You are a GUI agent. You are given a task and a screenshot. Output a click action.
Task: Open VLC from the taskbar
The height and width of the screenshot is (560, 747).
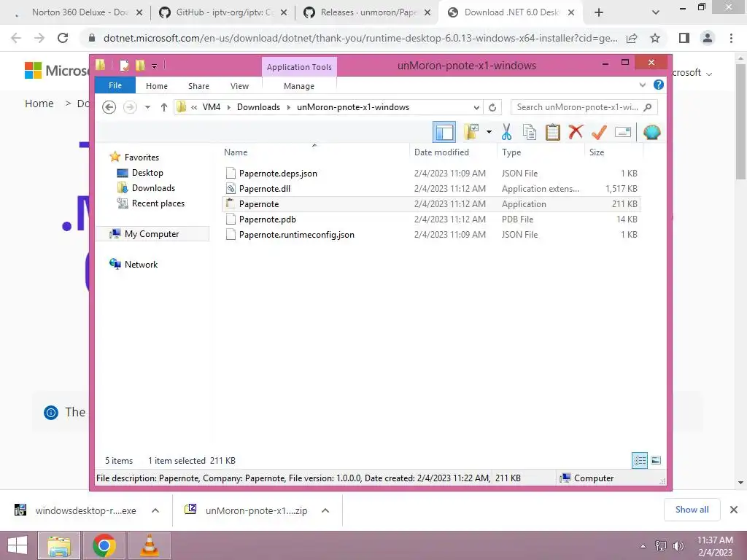pos(150,545)
